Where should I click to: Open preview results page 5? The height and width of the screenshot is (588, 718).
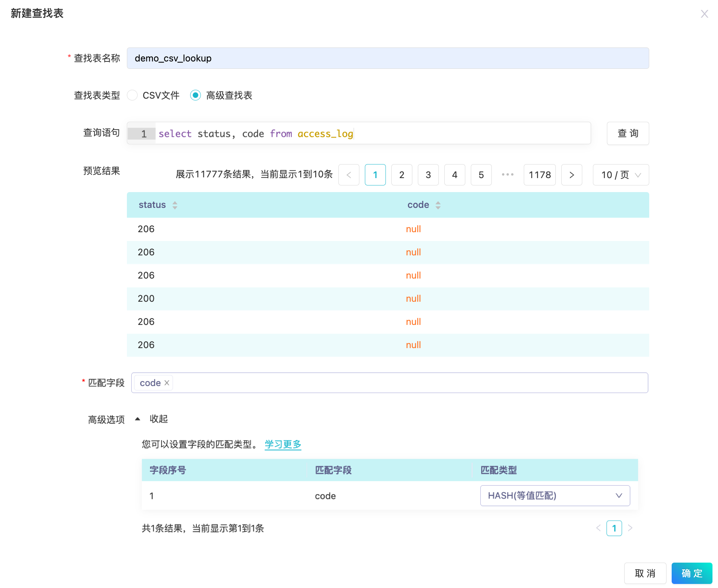481,175
